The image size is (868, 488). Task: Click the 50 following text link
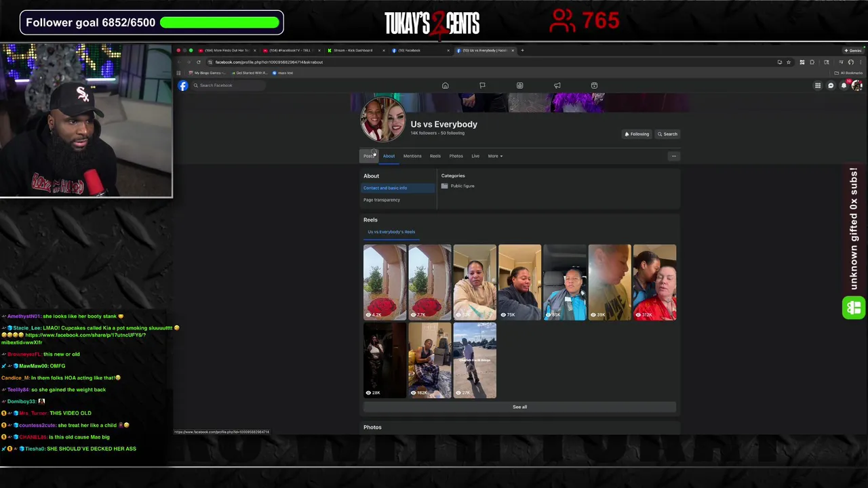(x=452, y=134)
